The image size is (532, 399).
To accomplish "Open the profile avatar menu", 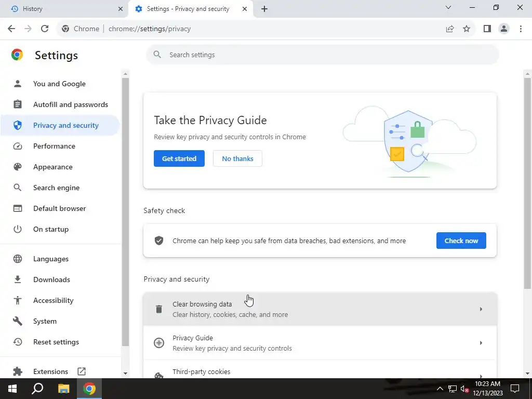I will 504,29.
